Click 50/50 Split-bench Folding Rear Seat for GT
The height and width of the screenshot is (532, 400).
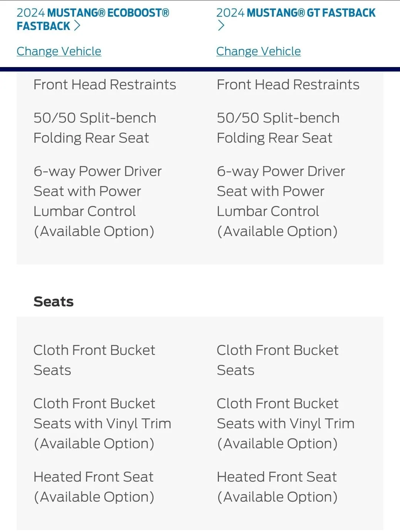tap(278, 128)
